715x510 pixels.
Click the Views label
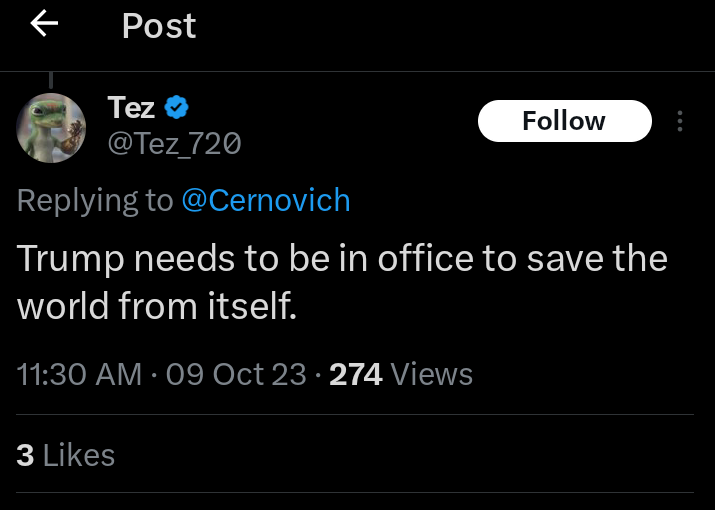tap(432, 374)
